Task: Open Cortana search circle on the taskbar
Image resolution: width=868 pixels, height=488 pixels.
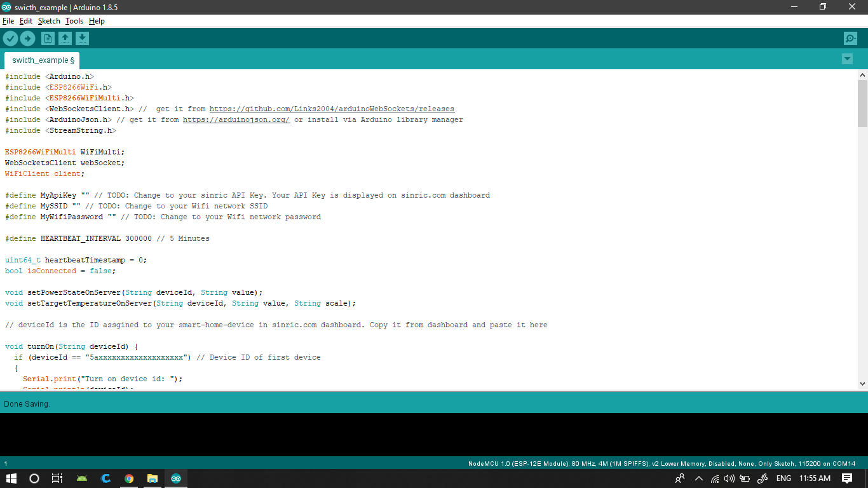Action: [x=34, y=478]
